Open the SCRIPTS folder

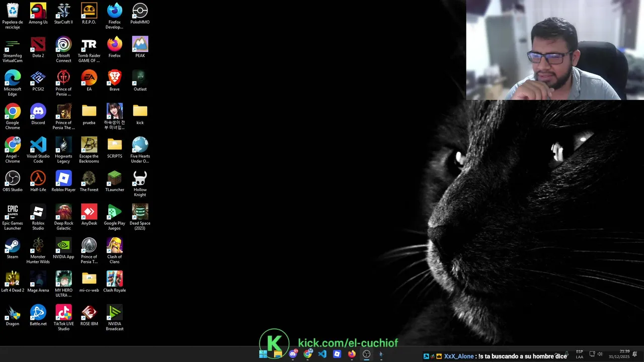coord(115,148)
